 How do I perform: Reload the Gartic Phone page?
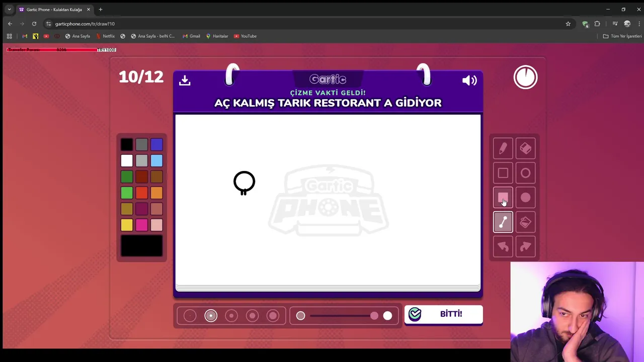34,24
